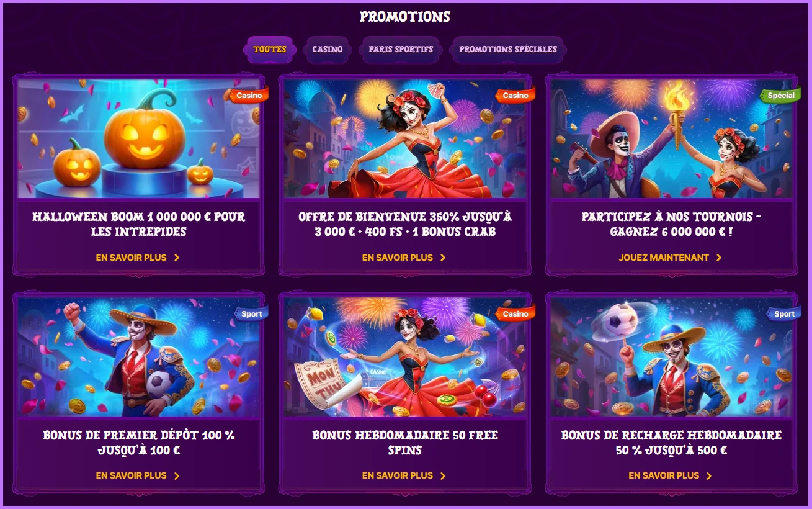Click the green Spécial badge on tournaments card

pyautogui.click(x=781, y=96)
